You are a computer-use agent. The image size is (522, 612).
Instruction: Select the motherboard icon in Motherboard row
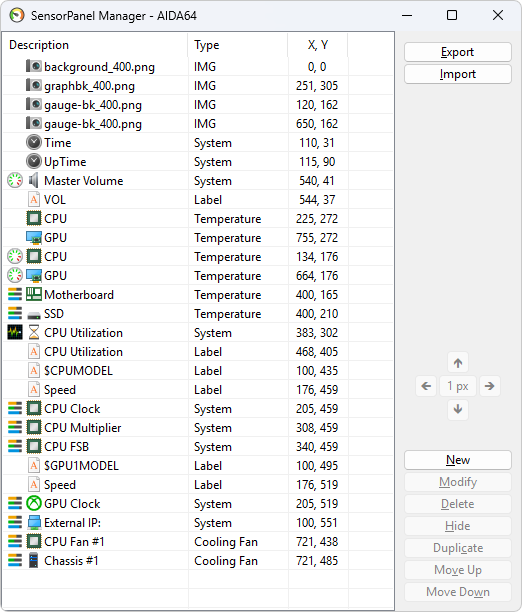pos(34,294)
